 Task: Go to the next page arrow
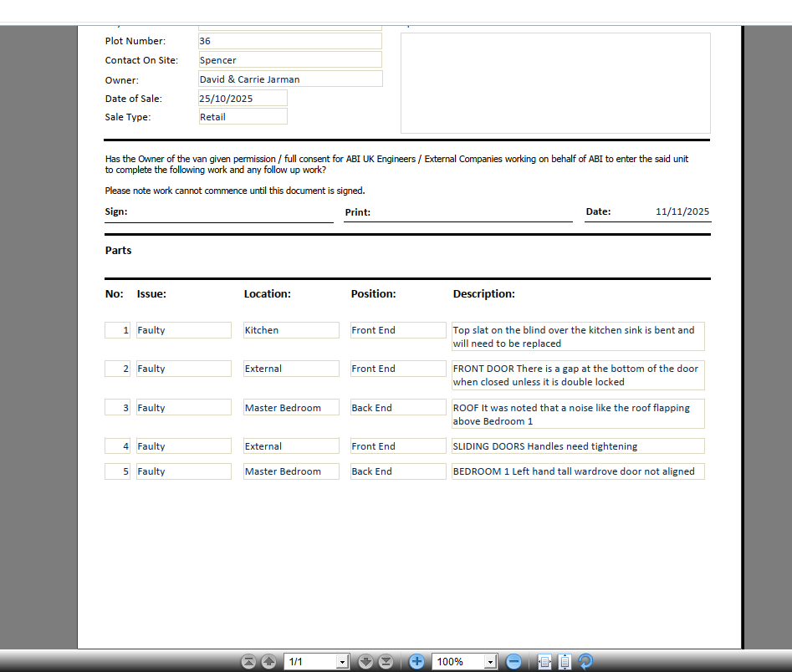365,661
